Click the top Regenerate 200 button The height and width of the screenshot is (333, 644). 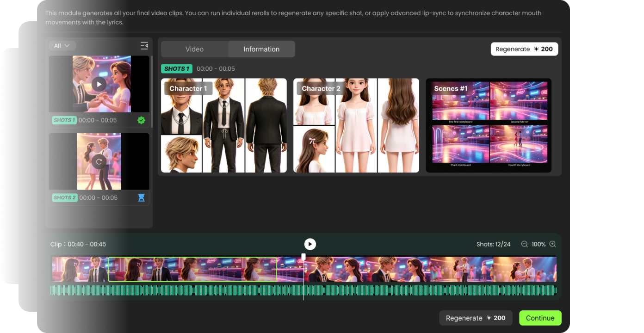pos(524,49)
